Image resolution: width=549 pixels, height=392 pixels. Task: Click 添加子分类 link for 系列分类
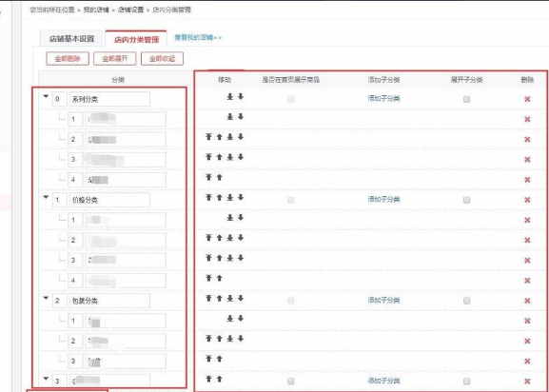point(383,99)
